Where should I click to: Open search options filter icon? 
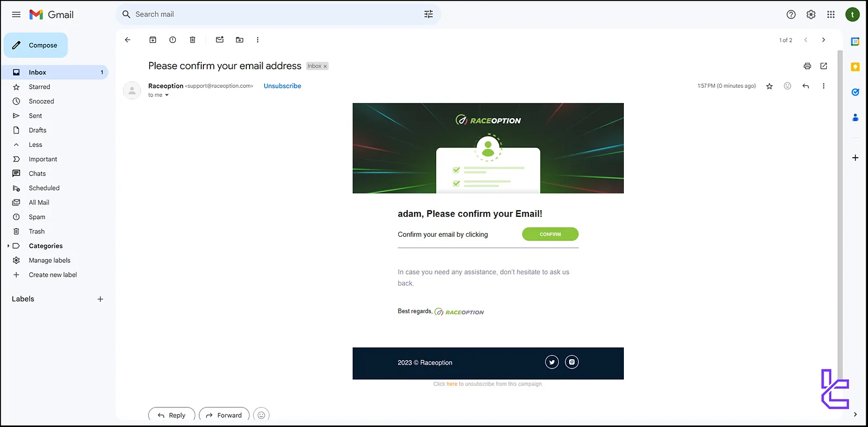[429, 15]
